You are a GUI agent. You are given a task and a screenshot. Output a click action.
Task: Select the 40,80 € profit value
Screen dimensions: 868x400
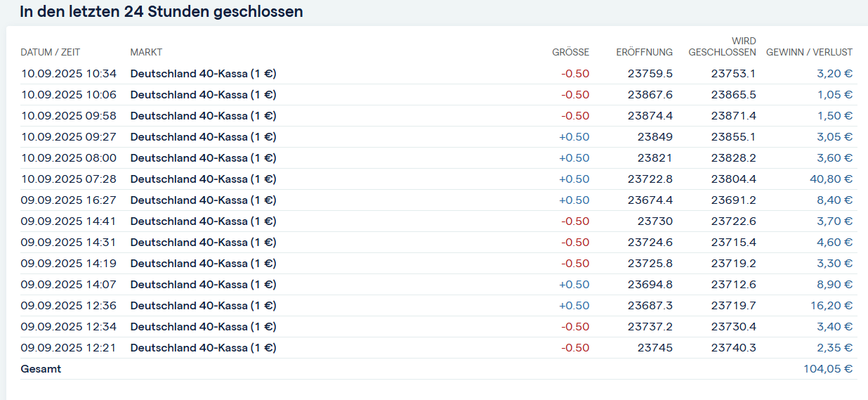831,179
